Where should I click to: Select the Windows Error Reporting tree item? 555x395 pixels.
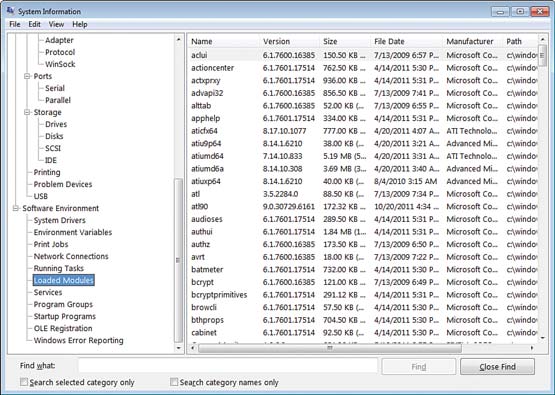point(78,340)
